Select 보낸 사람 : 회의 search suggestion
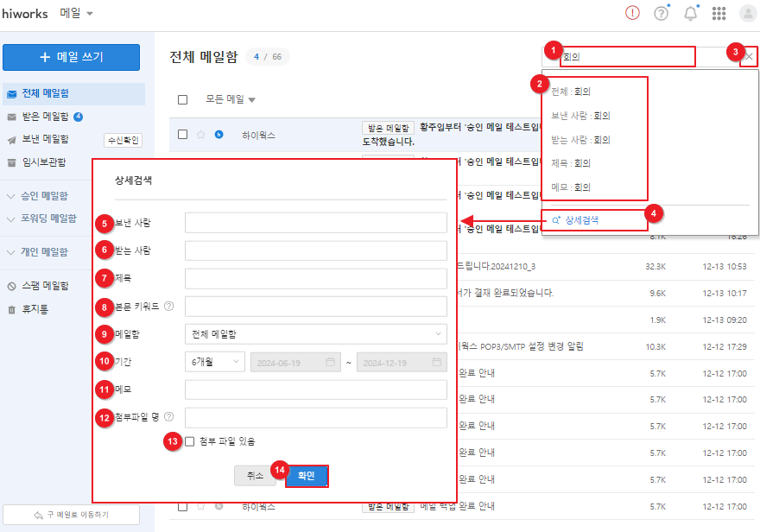The width and height of the screenshot is (760, 532). (580, 115)
